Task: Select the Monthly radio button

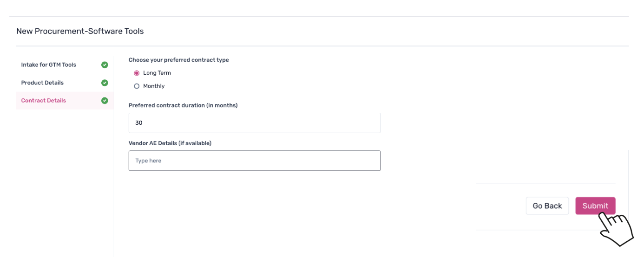Action: click(x=137, y=86)
